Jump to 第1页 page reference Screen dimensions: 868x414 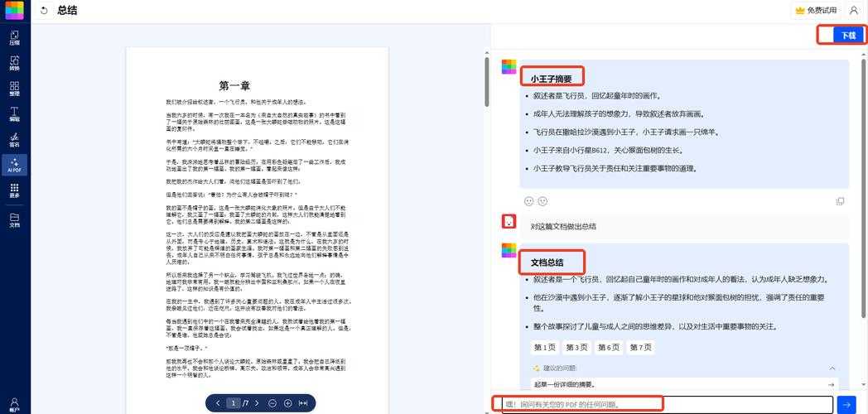tap(544, 348)
